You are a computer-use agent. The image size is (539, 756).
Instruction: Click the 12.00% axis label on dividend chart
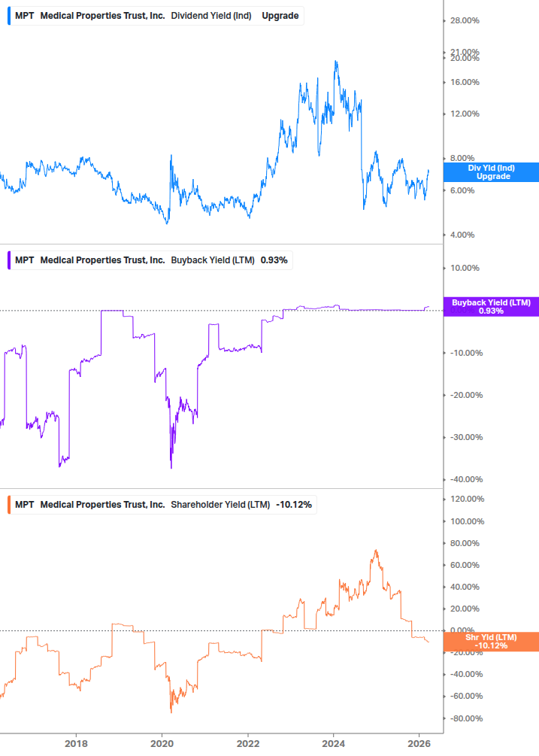click(x=465, y=114)
